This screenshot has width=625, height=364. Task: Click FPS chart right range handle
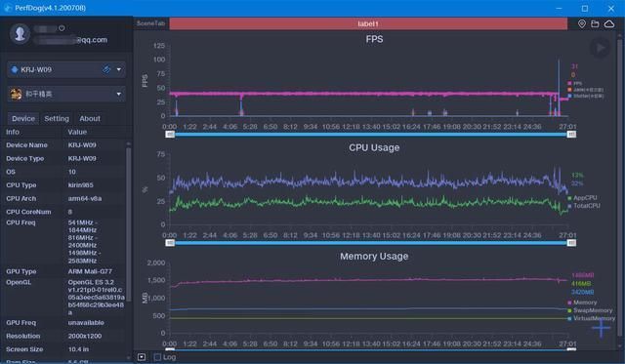(x=571, y=135)
